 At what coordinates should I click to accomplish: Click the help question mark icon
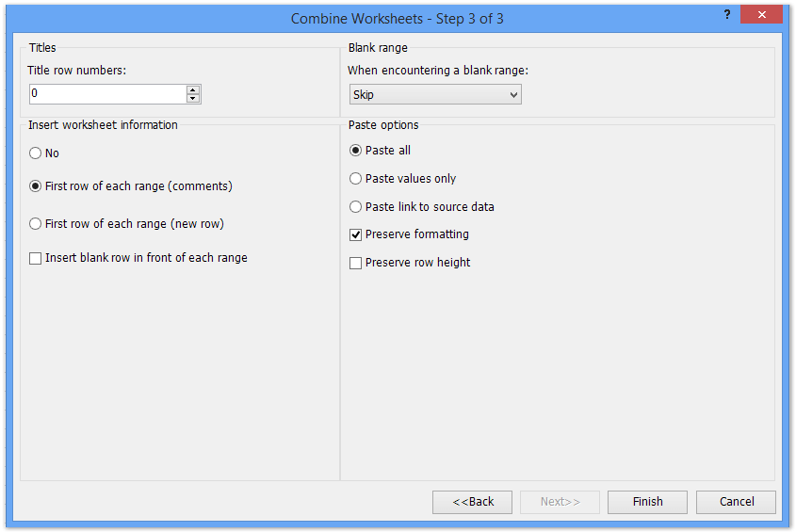[x=727, y=14]
